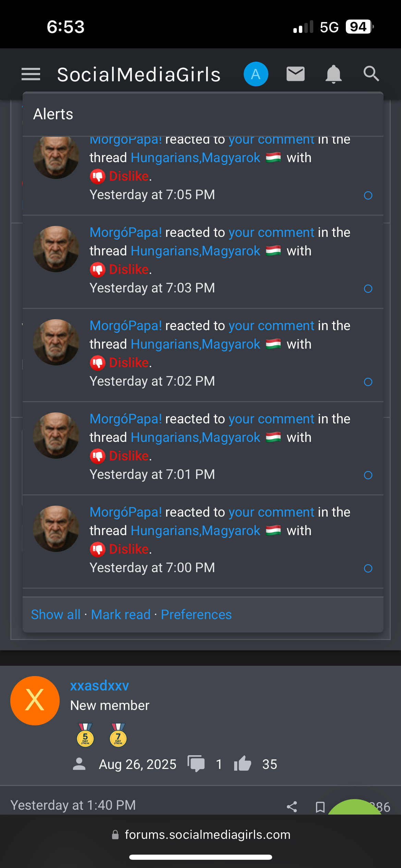Click 'Mark read' in alerts footer
The height and width of the screenshot is (868, 401).
121,615
